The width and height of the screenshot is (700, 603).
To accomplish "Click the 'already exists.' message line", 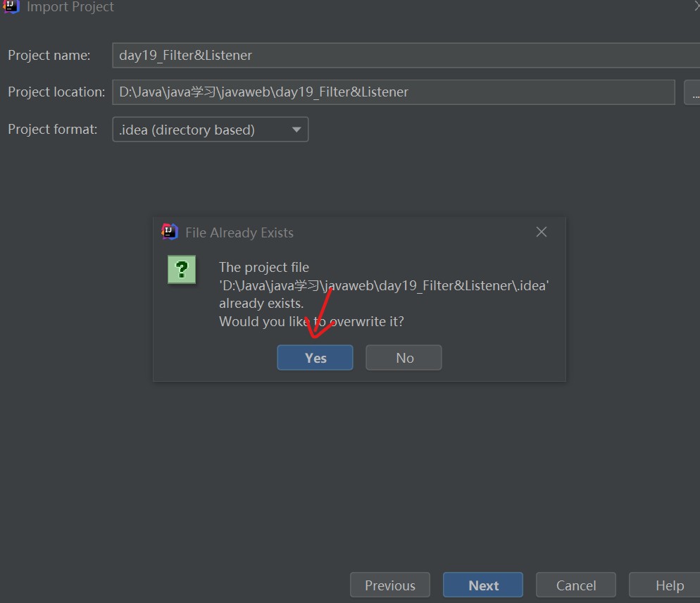I will tap(261, 304).
